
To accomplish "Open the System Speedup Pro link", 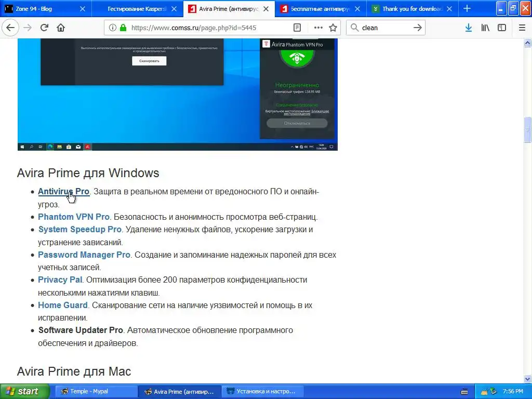I will pos(79,229).
